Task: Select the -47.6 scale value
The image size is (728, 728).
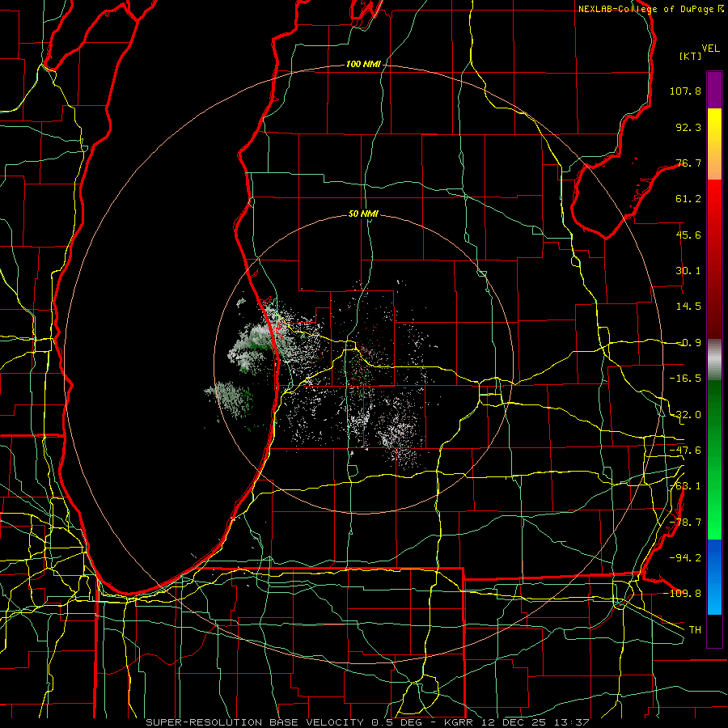Action: click(685, 451)
